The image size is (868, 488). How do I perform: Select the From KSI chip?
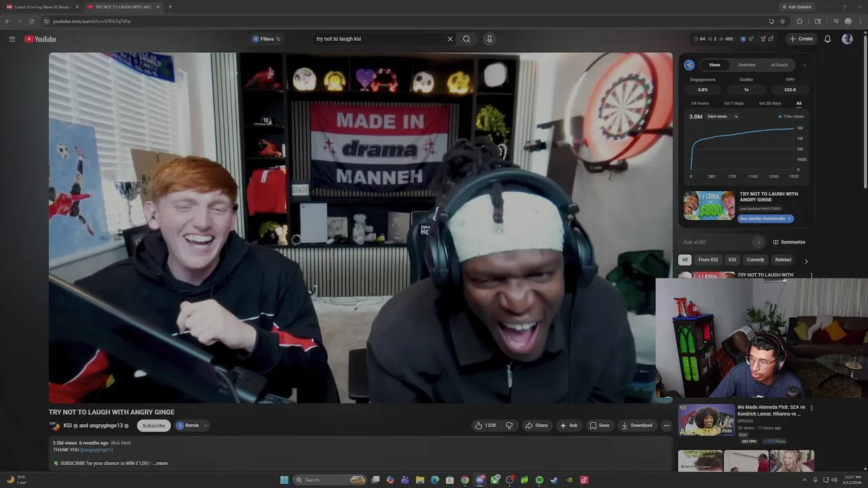[708, 260]
